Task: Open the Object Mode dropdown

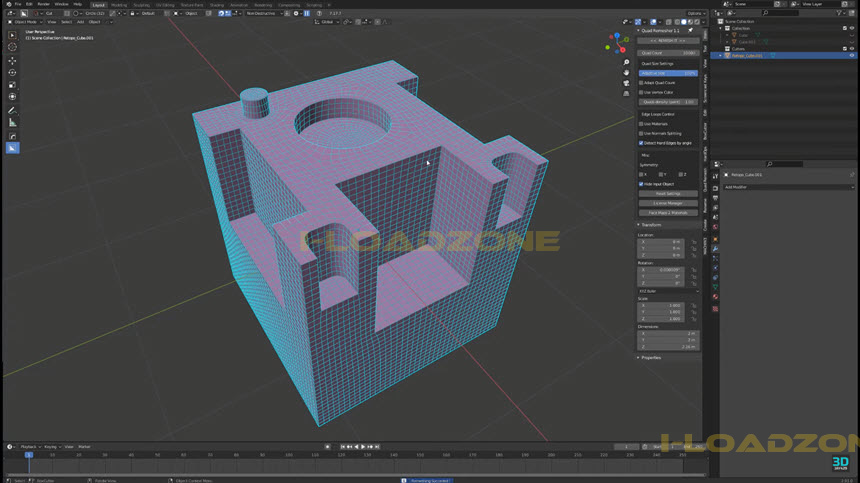Action: (x=23, y=22)
